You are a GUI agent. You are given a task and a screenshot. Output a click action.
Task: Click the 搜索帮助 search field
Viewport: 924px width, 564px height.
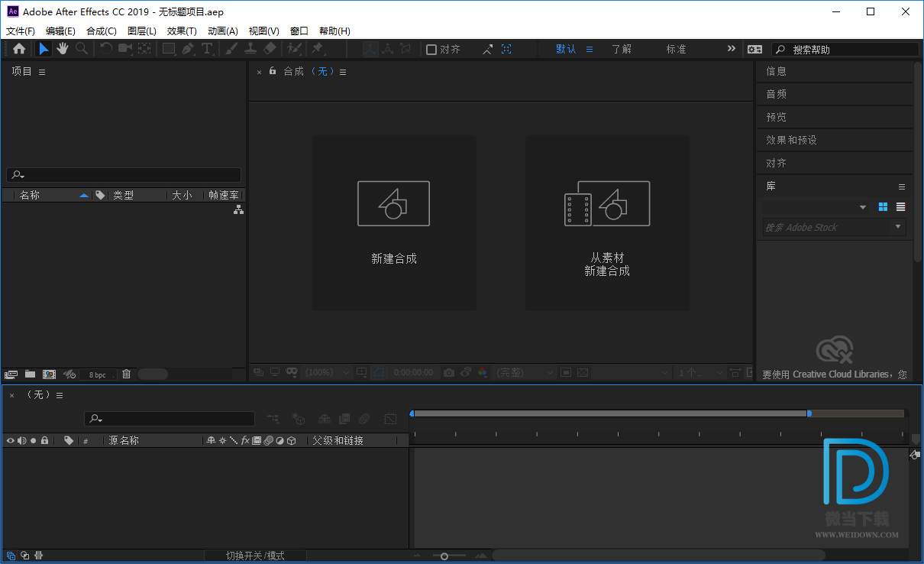(845, 50)
